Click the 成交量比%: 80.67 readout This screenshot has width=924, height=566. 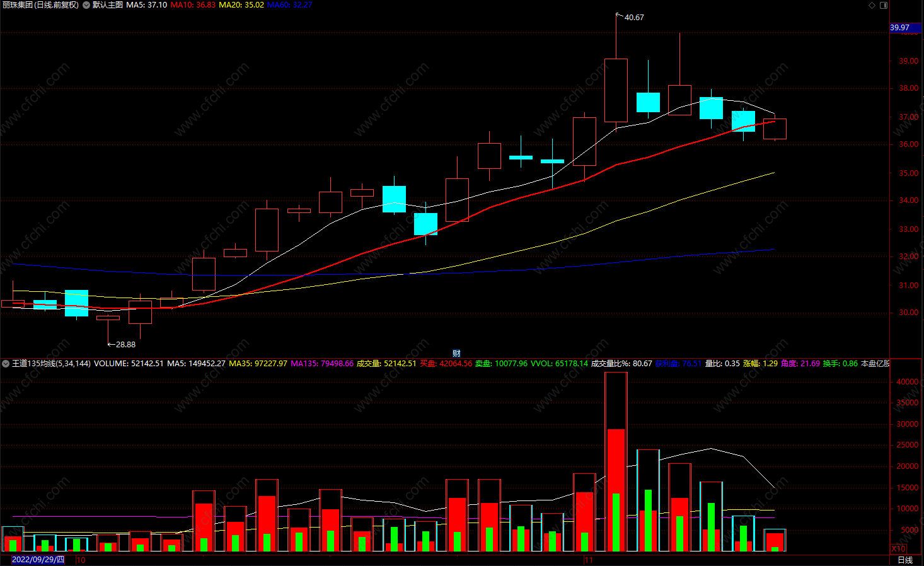tap(621, 364)
